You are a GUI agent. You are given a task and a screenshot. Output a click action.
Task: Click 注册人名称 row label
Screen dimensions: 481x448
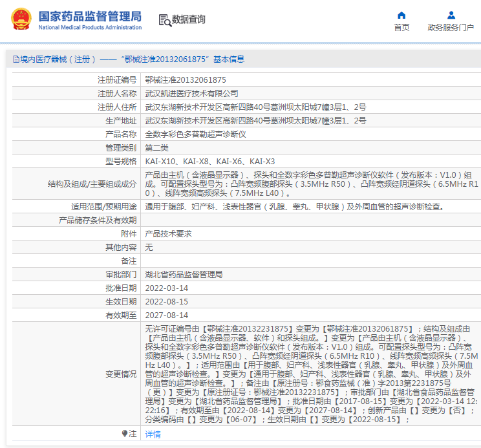[x=117, y=94]
